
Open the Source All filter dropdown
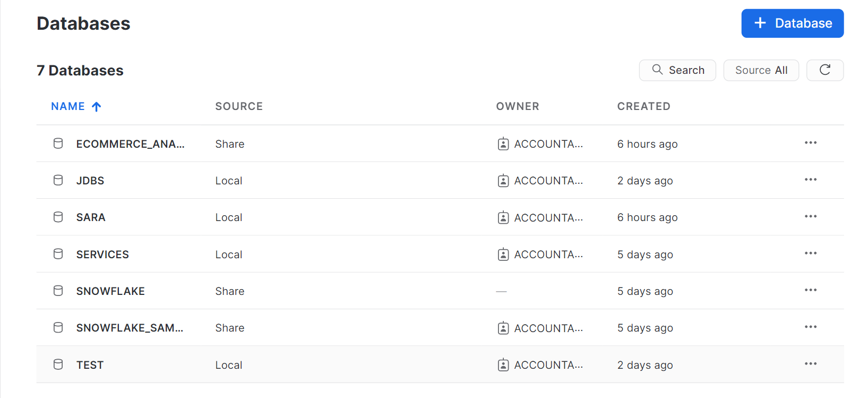[761, 70]
